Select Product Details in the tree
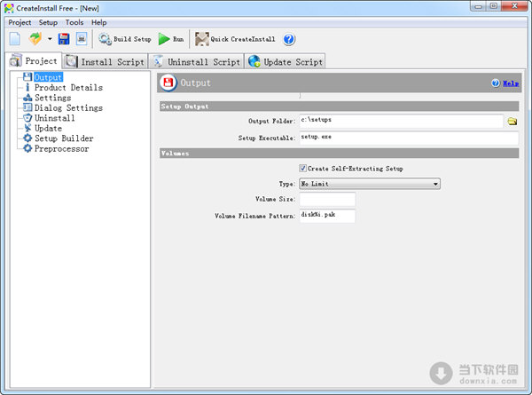The width and height of the screenshot is (532, 395). coord(68,88)
